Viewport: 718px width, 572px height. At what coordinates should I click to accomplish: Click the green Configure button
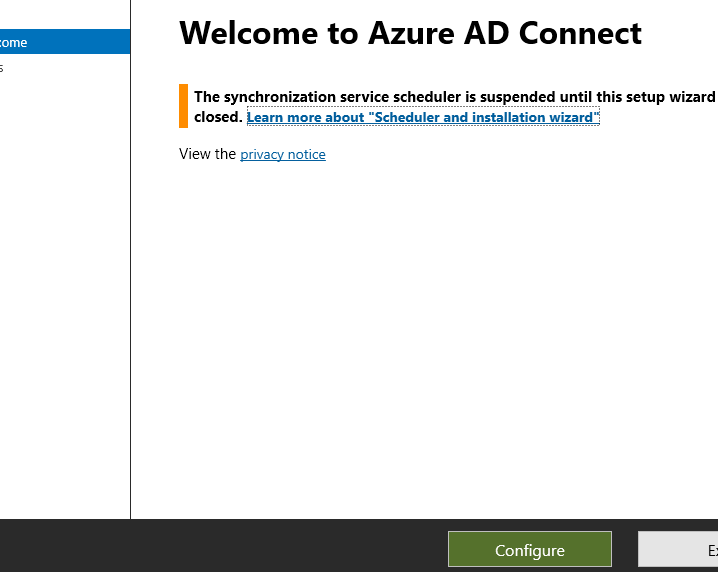(x=529, y=550)
